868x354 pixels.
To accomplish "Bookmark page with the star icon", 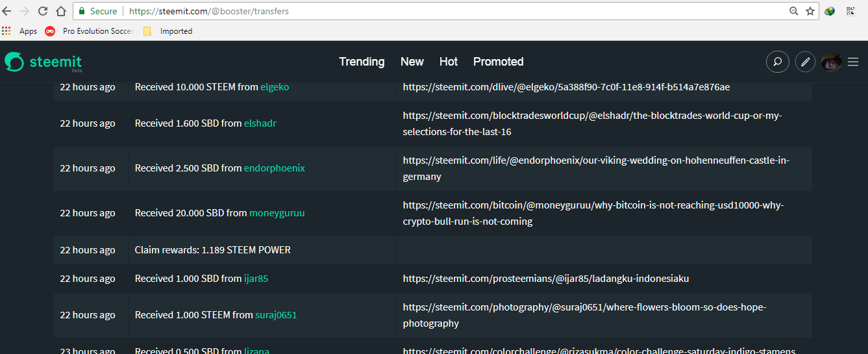I will pyautogui.click(x=810, y=11).
